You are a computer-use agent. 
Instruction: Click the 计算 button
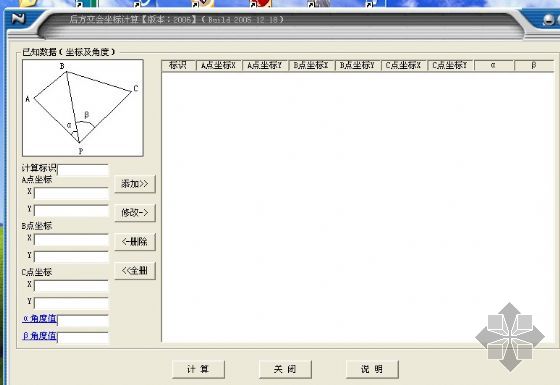(198, 369)
